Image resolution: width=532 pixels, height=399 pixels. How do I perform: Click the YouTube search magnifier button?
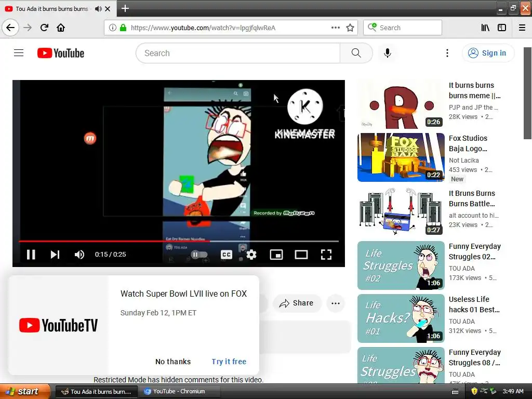coord(356,53)
